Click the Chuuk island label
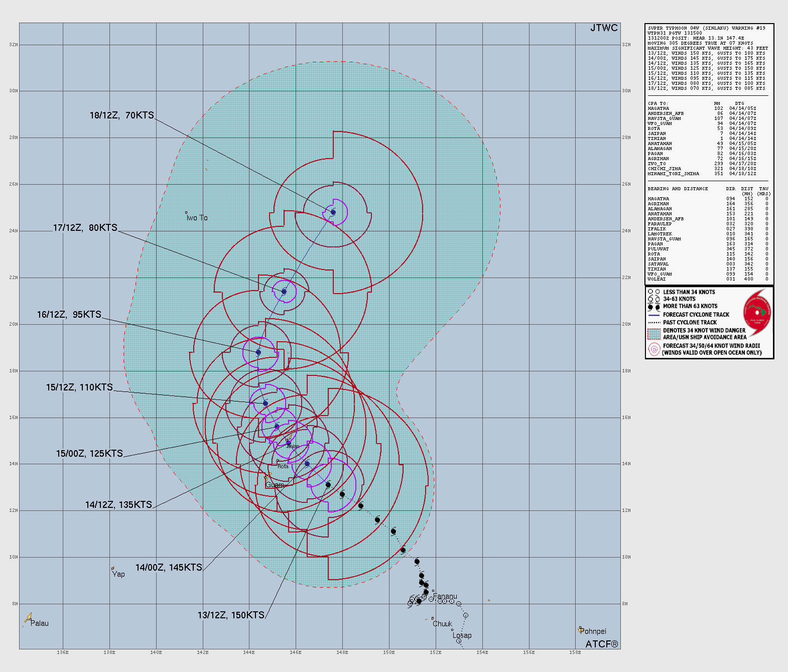 (x=442, y=624)
